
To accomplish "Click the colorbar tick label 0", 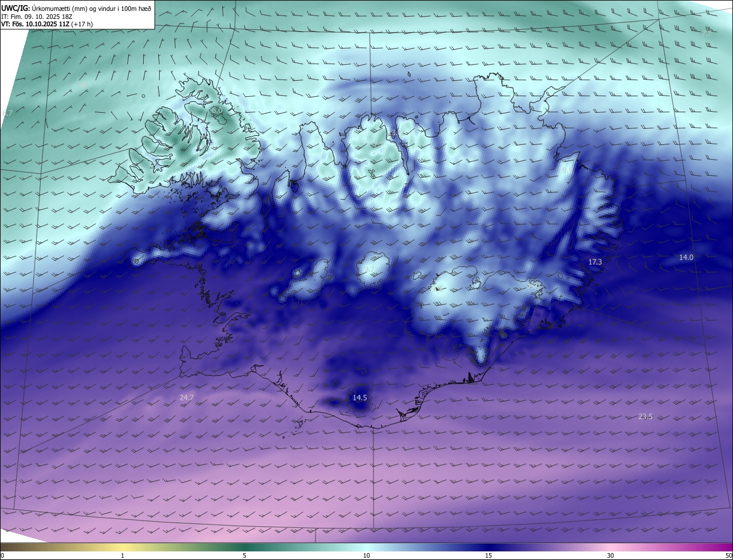I will (x=2, y=555).
